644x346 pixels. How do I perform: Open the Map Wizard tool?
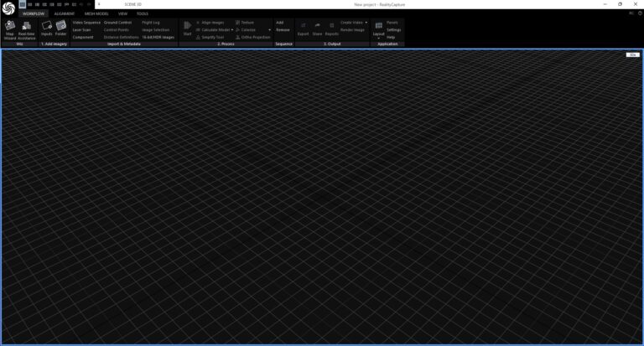[x=10, y=29]
